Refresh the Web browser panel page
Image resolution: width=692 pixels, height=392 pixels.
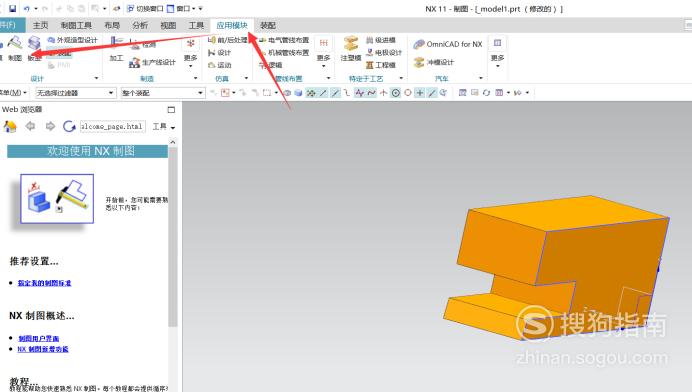coord(69,127)
